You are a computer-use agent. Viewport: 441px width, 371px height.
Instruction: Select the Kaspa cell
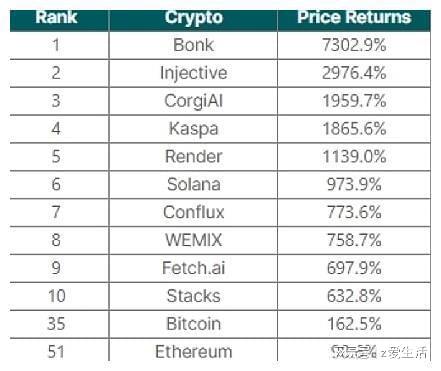(194, 129)
